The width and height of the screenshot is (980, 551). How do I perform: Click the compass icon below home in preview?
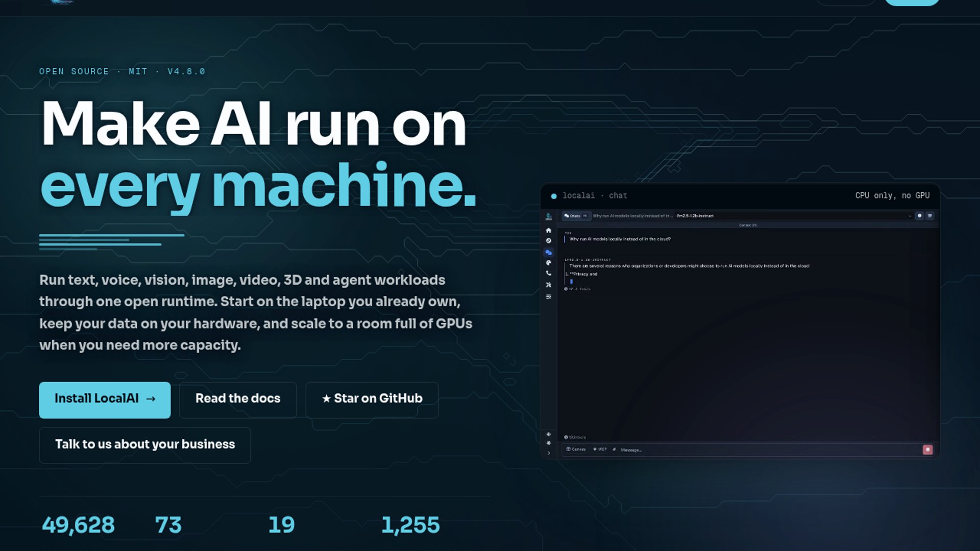(549, 241)
